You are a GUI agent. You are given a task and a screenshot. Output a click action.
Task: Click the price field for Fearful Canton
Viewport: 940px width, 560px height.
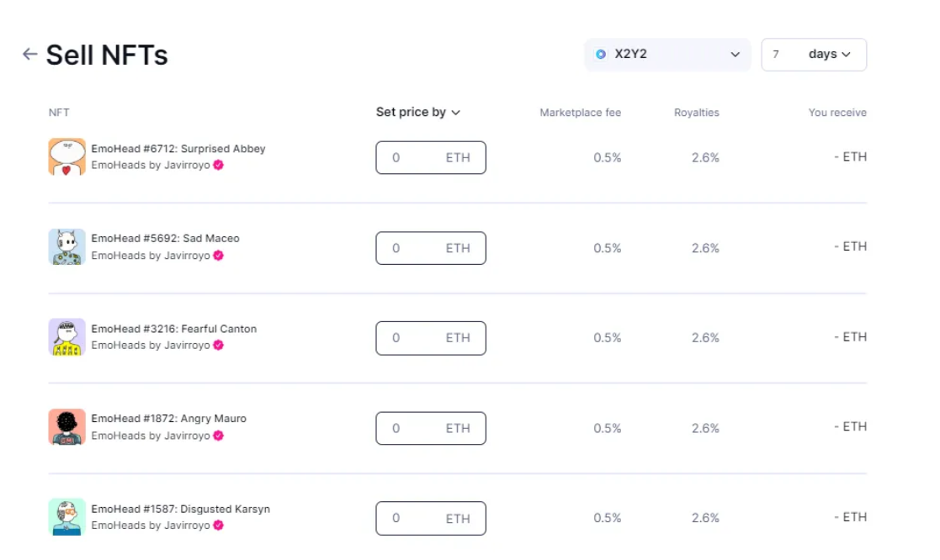click(431, 338)
